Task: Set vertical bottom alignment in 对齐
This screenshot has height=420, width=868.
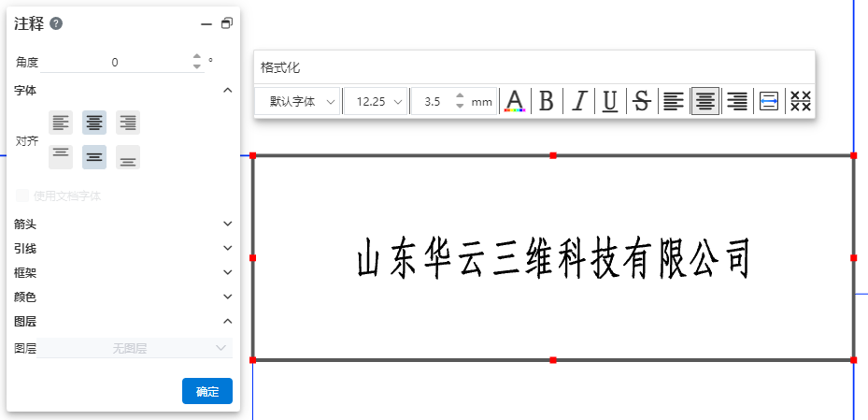Action: [x=128, y=157]
